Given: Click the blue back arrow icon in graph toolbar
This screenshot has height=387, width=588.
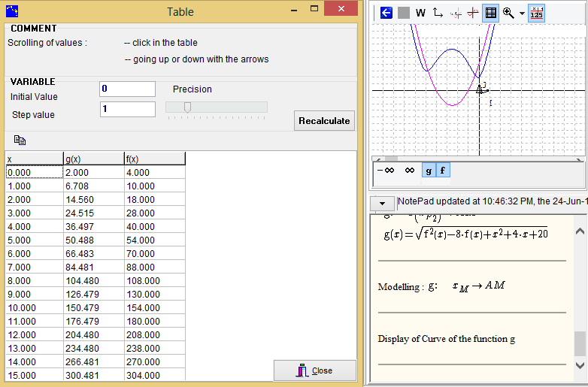Looking at the screenshot, I should pyautogui.click(x=386, y=13).
